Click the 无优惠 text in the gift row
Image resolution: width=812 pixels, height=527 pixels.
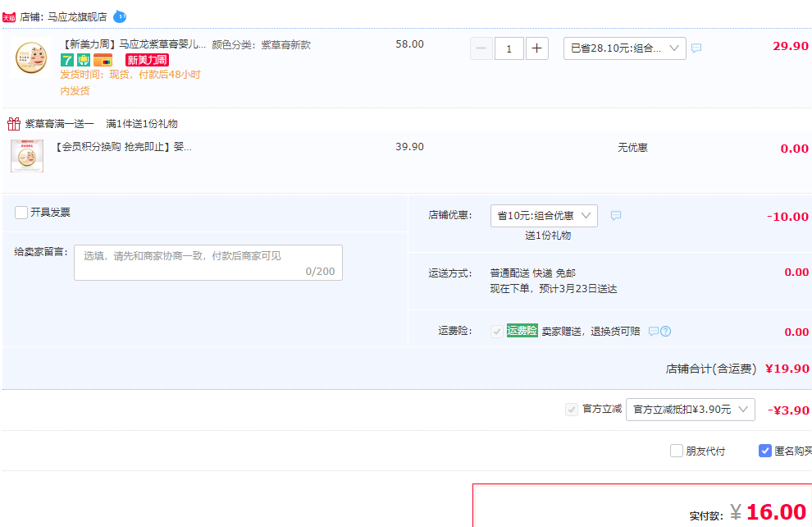tap(632, 148)
